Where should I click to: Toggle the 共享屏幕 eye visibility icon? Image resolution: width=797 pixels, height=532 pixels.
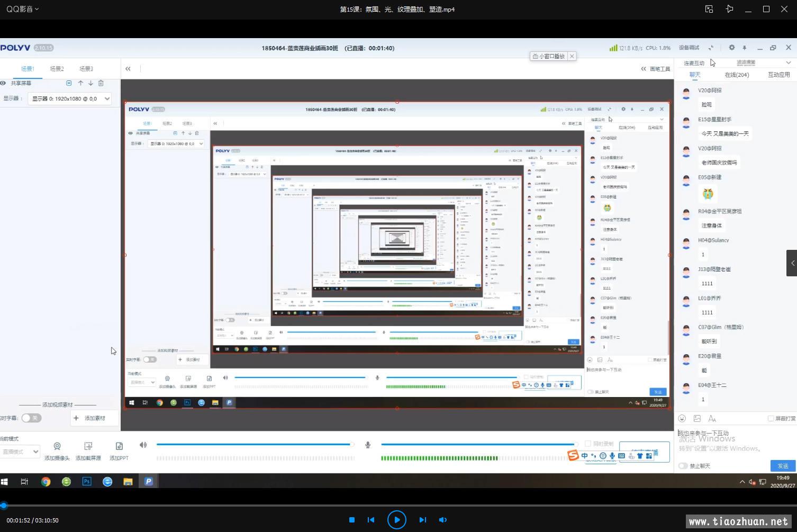[3, 83]
